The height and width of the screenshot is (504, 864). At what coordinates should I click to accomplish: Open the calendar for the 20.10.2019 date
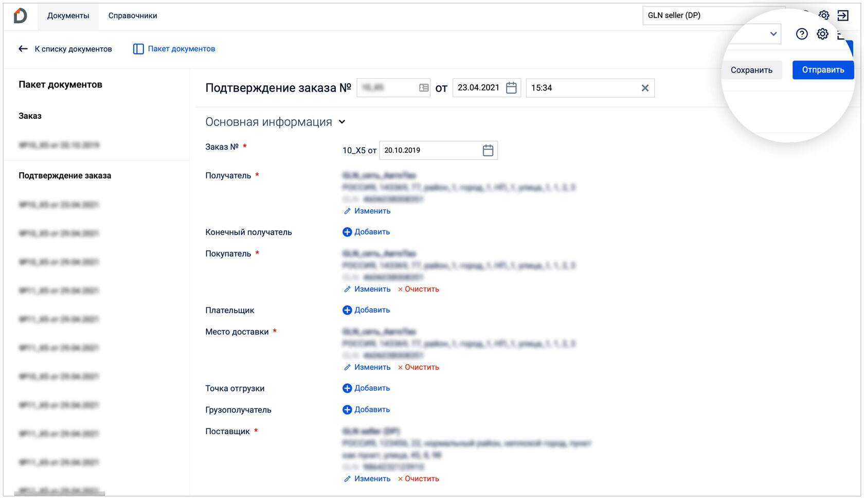point(488,150)
